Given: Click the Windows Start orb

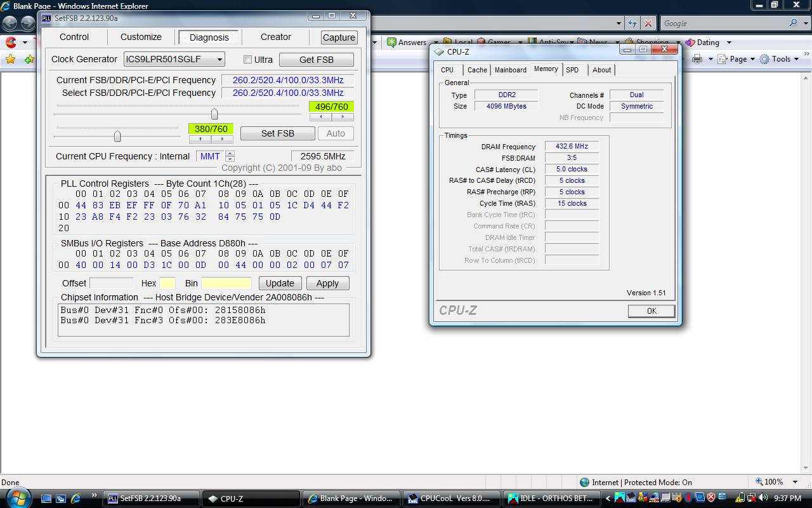Looking at the screenshot, I should tap(18, 497).
